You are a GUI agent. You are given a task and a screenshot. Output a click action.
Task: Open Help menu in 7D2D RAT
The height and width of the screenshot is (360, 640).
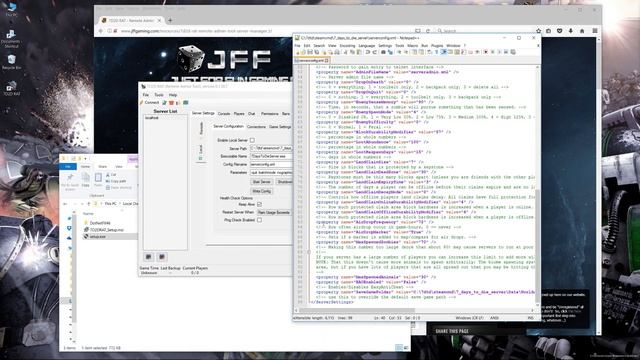click(173, 95)
